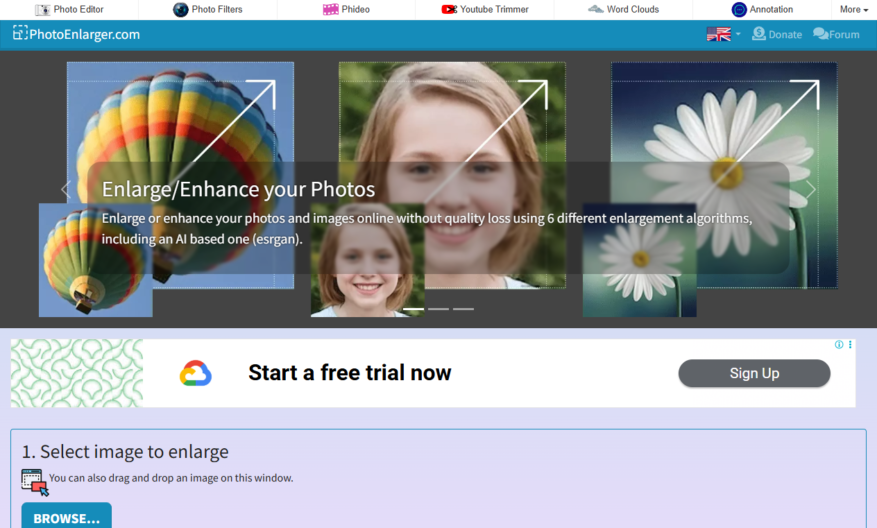Click the Sign Up ad button
Screen dimensions: 877x528
(x=754, y=373)
